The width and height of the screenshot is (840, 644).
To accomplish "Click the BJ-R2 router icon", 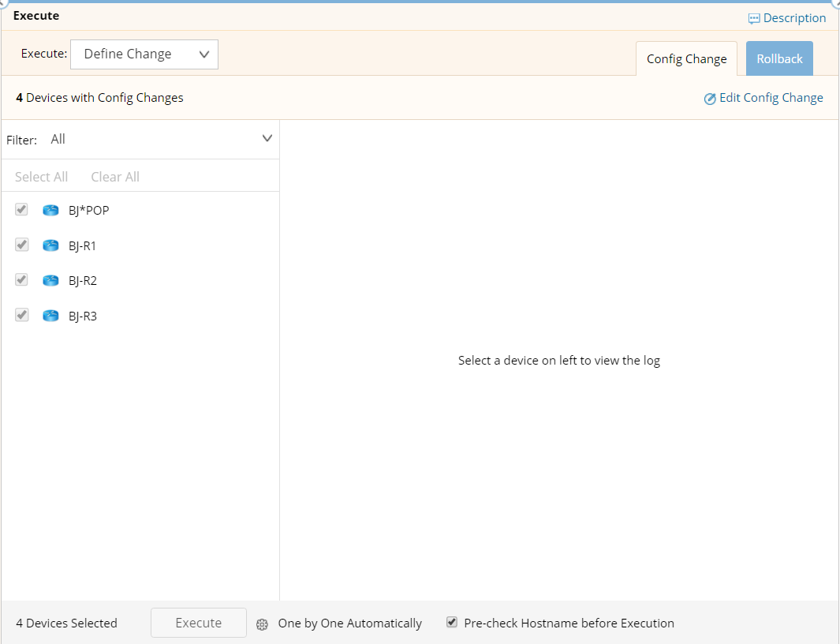I will 50,280.
